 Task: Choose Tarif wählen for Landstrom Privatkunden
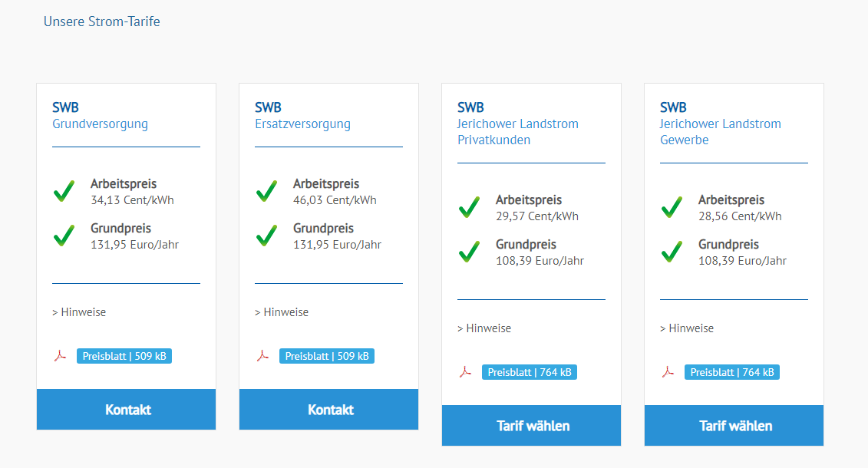531,425
